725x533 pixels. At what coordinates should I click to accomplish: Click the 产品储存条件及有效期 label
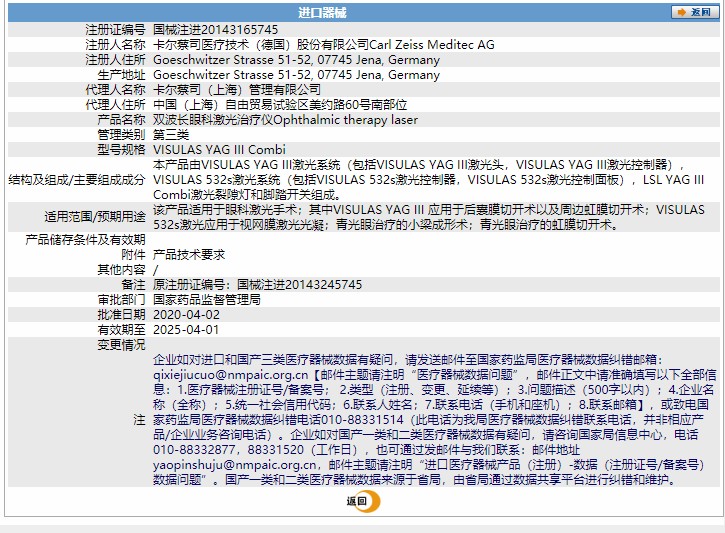(85, 239)
